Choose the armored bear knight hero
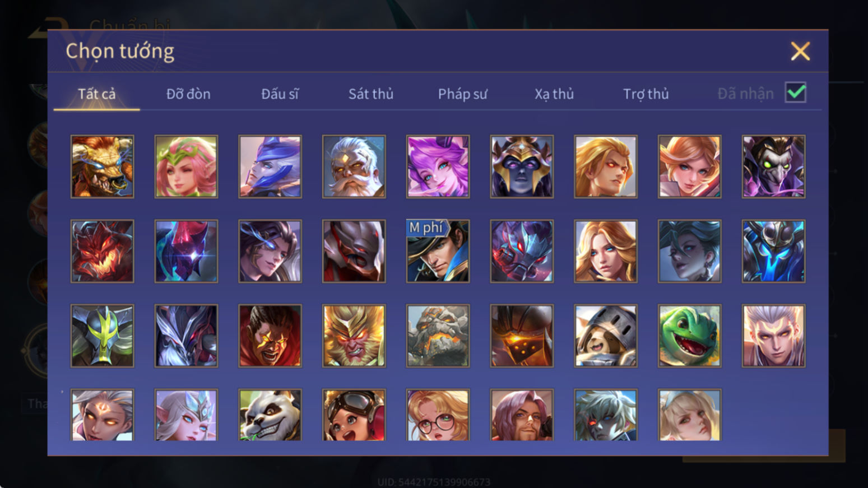Image resolution: width=868 pixels, height=488 pixels. 605,336
